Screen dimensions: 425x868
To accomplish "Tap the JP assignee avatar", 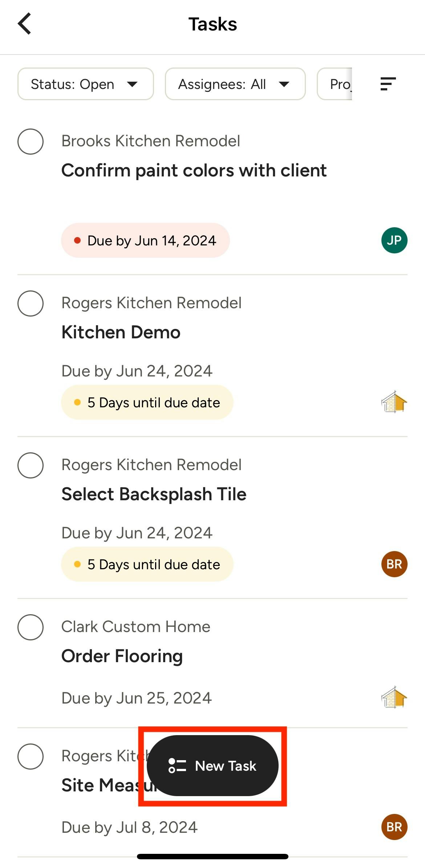I will click(394, 240).
